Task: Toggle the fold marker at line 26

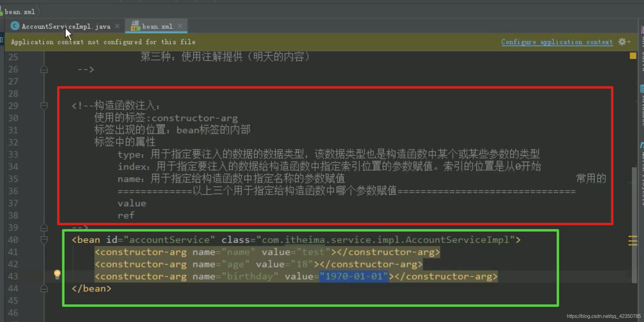Action: (44, 70)
